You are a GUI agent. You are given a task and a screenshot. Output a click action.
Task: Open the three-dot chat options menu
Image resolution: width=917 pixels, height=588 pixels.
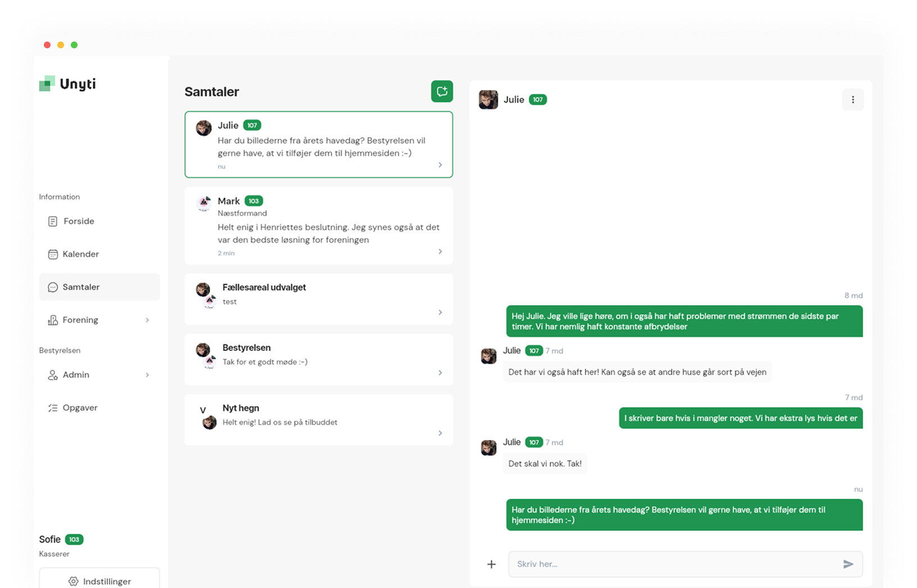[x=852, y=99]
